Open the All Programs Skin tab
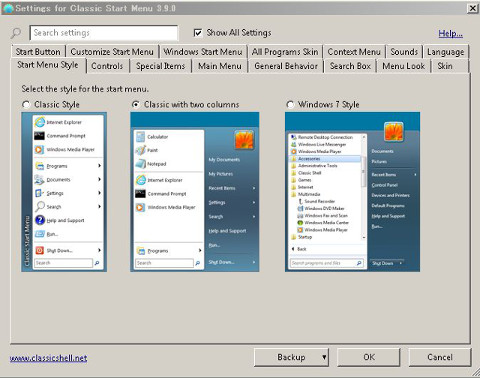Image resolution: width=480 pixels, height=378 pixels. point(285,52)
